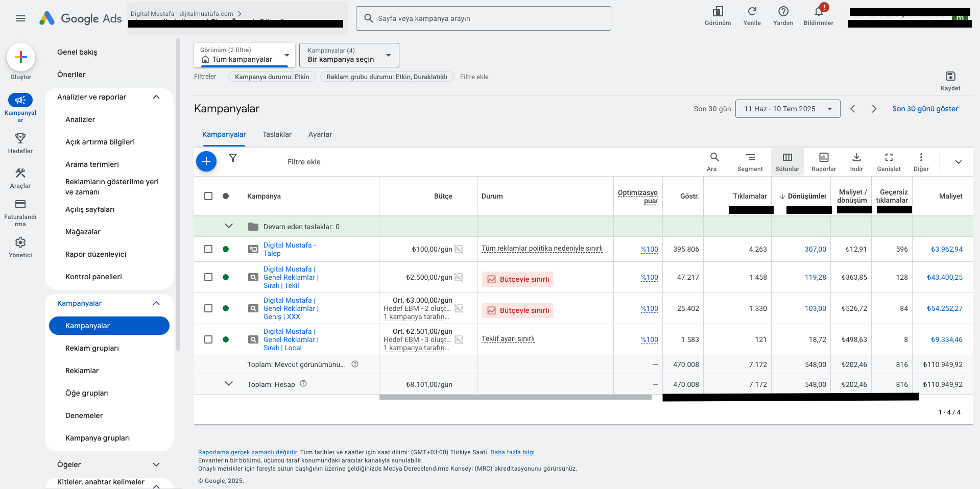Collapse Analizler ve raporlar section
This screenshot has height=489, width=980.
pos(156,97)
